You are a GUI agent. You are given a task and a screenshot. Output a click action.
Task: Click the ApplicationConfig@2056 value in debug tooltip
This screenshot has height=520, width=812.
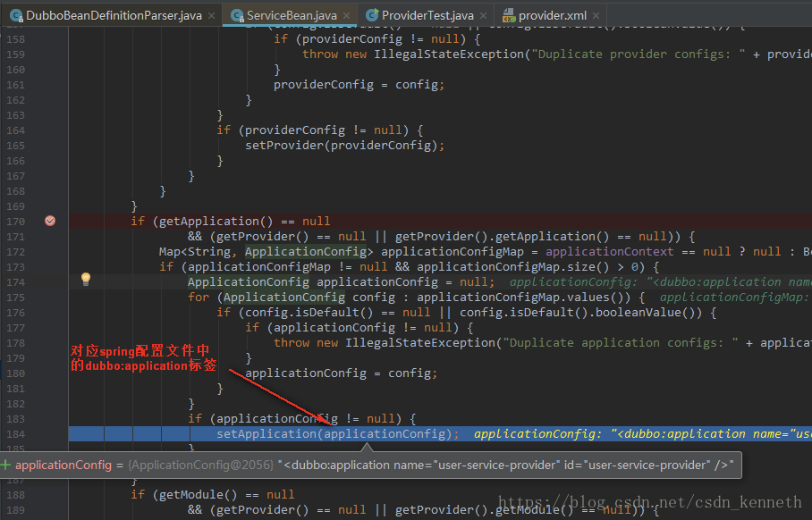coord(201,465)
